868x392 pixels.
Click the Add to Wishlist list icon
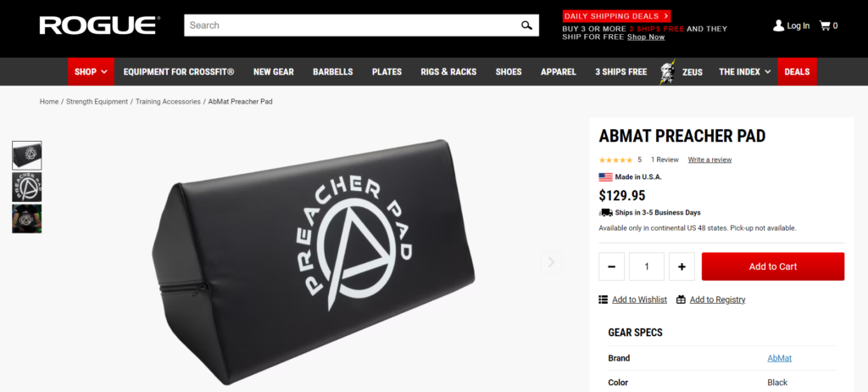[x=604, y=300]
